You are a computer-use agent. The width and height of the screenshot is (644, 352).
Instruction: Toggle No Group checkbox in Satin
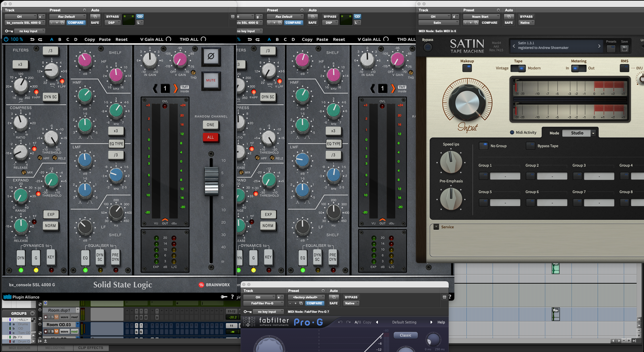[x=484, y=146]
